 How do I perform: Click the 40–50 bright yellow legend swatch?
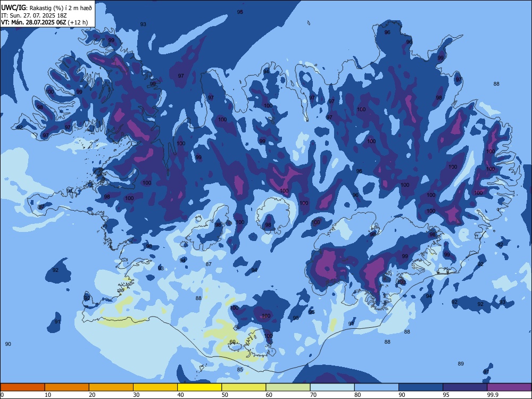coord(199,387)
